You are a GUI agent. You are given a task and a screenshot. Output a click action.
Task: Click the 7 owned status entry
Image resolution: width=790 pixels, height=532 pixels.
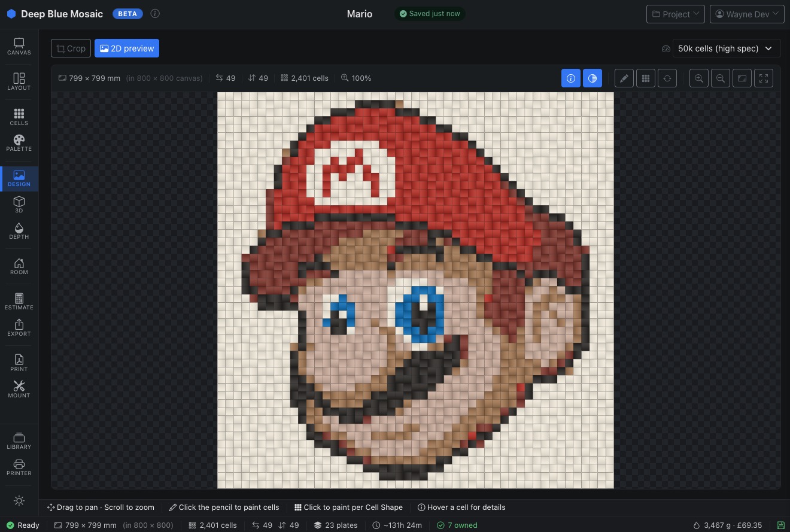point(457,525)
